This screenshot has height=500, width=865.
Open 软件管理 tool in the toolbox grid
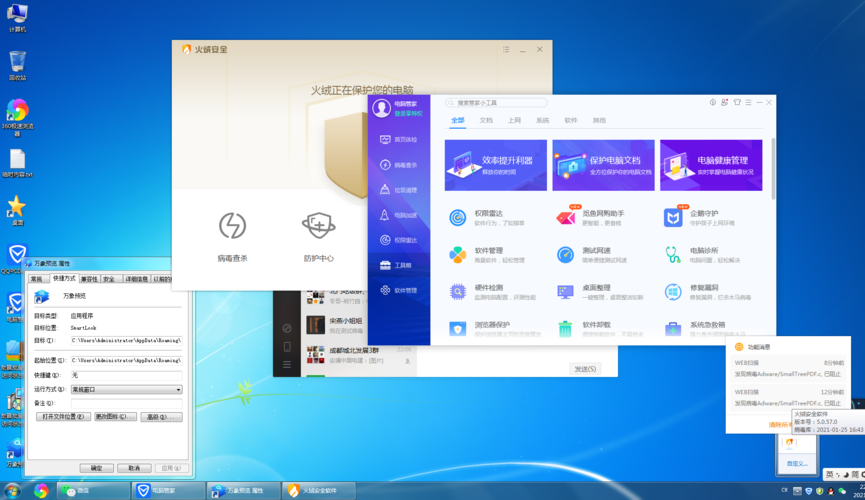pyautogui.click(x=458, y=255)
